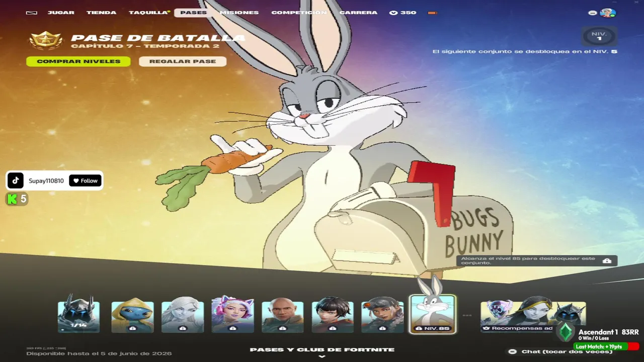This screenshot has height=362, width=644.
Task: Click the PASES Y CLUB DE FORTNITE label
Action: 322,349
